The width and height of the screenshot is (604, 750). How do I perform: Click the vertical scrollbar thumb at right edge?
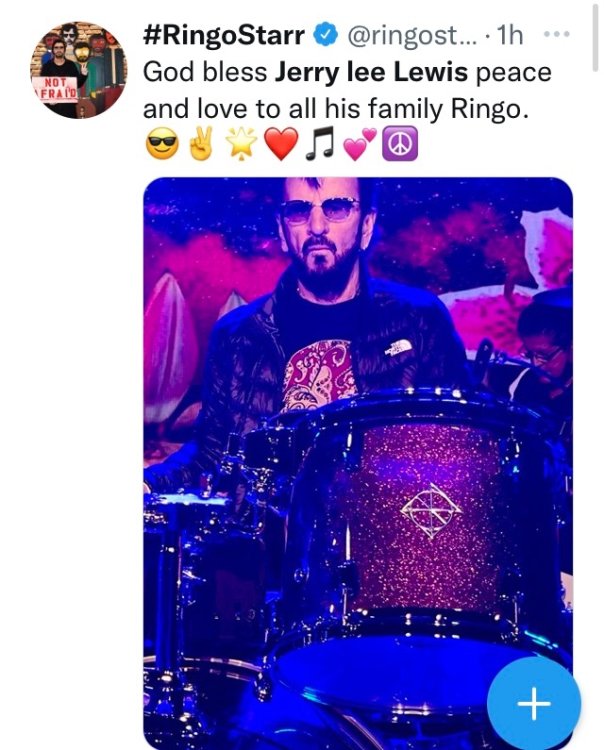[595, 37]
